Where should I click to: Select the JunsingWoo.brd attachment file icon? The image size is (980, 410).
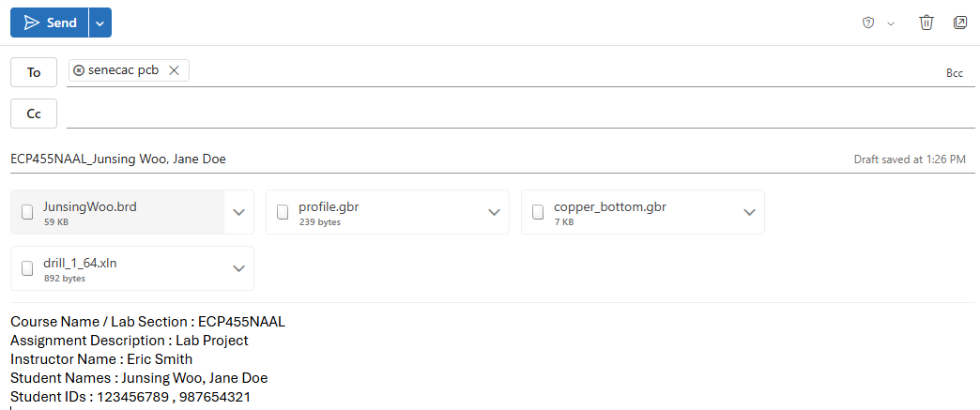[x=27, y=212]
